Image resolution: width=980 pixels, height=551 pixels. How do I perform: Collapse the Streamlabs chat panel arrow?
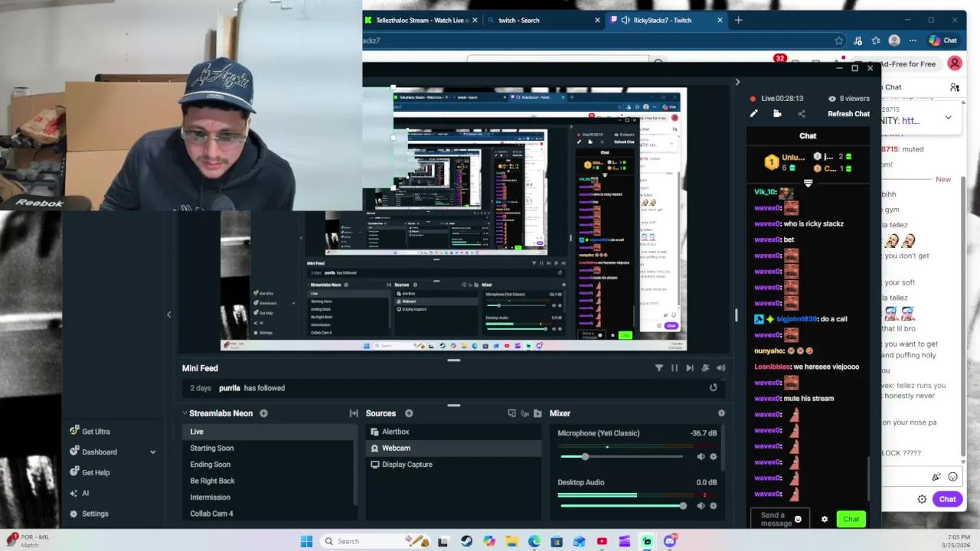(737, 82)
